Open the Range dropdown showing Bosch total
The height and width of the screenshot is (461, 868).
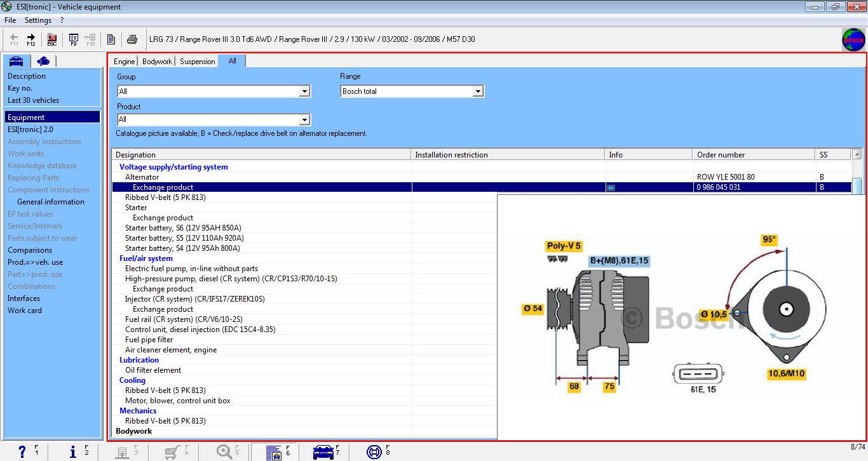coord(478,91)
